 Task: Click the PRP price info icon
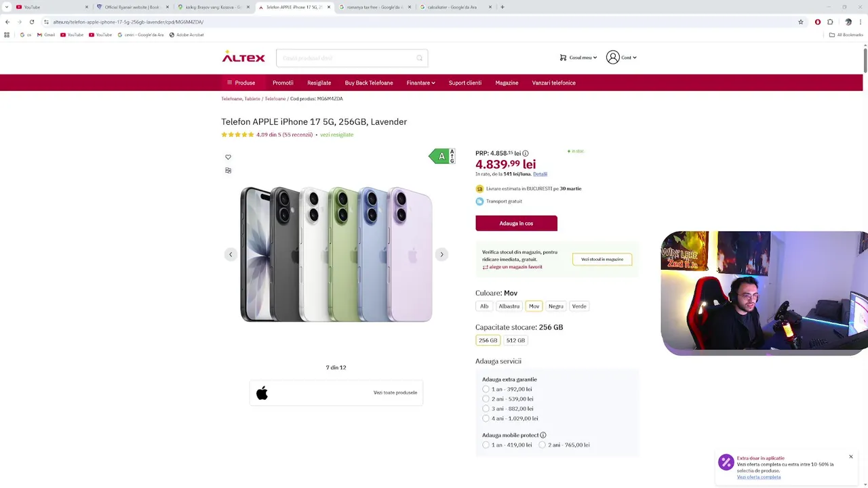tap(526, 153)
